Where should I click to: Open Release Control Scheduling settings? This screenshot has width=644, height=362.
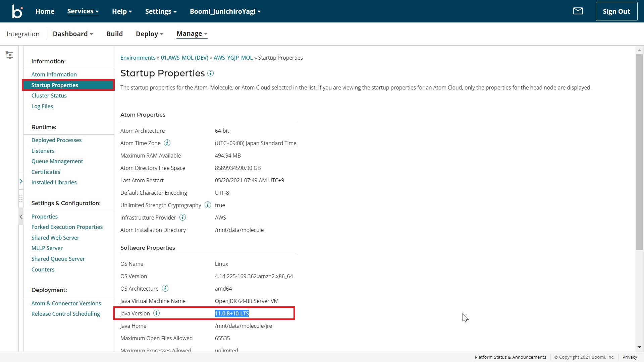click(x=65, y=314)
